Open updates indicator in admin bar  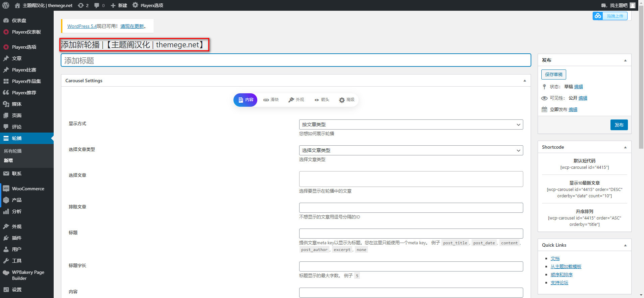tap(83, 5)
